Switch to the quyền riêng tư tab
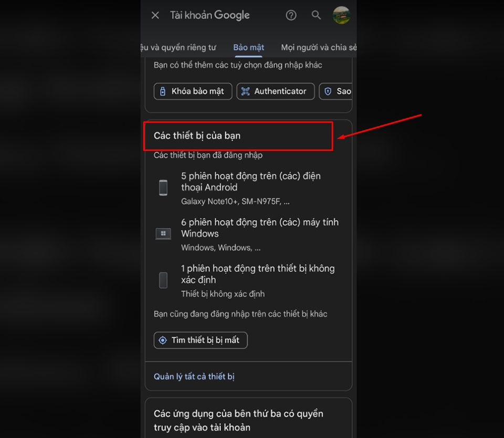Image resolution: width=504 pixels, height=438 pixels. tap(181, 47)
